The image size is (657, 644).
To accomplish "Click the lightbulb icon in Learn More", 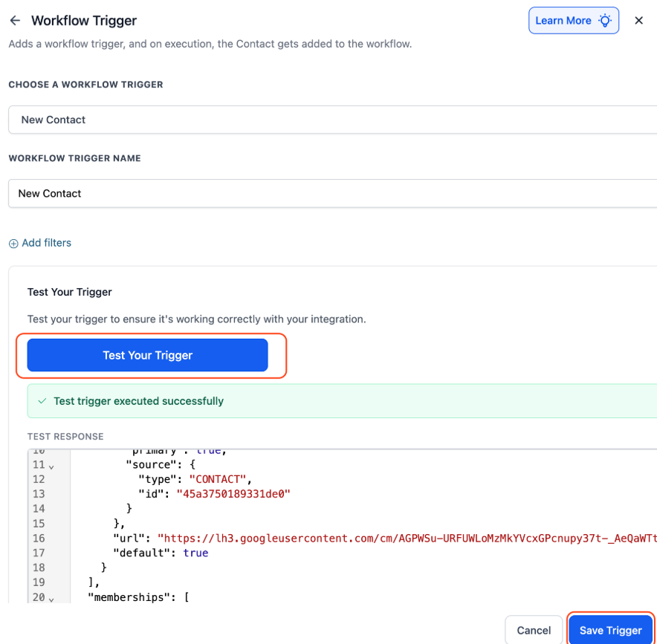I will point(606,21).
